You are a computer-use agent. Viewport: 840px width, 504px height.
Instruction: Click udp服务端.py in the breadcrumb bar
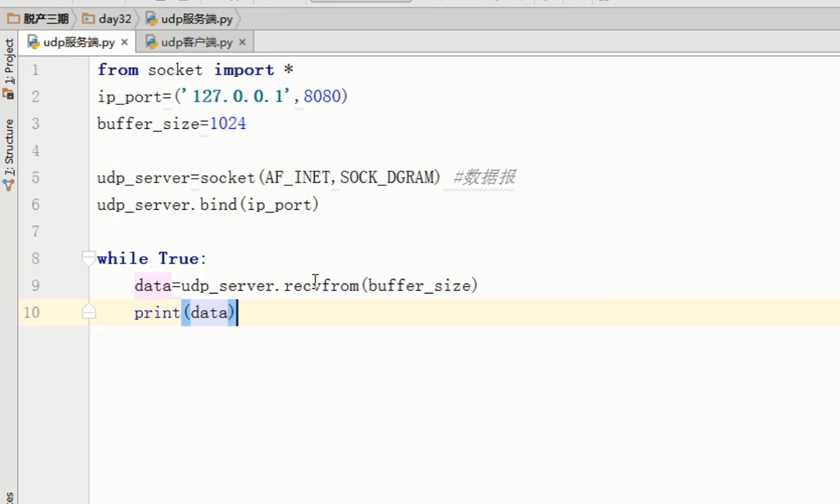coord(197,19)
